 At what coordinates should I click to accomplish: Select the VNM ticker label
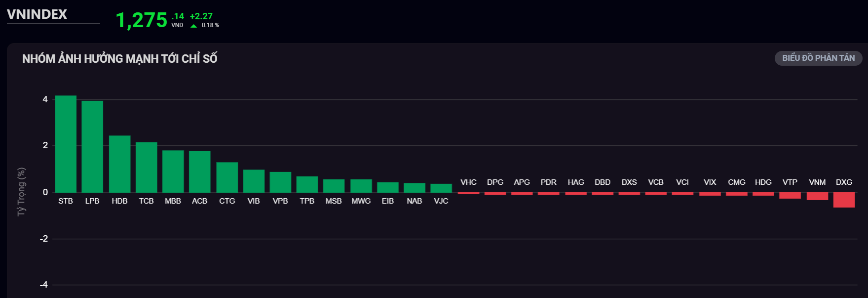pos(817,182)
